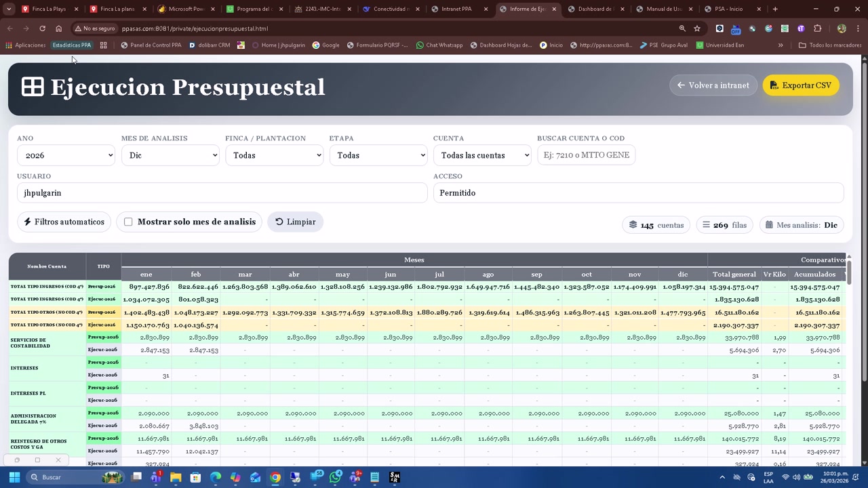Click the taskbar Buscar search box
This screenshot has height=488, width=868.
point(76,477)
